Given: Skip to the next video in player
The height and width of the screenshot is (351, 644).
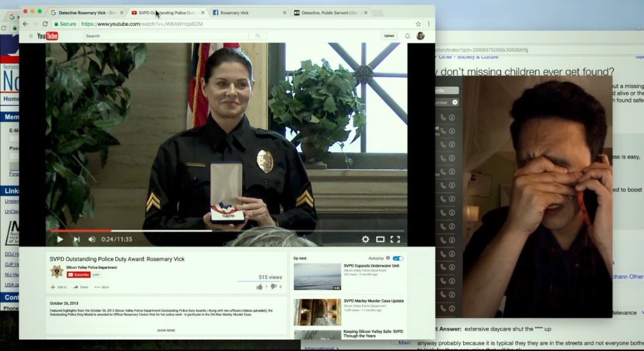Looking at the screenshot, I should (x=77, y=239).
